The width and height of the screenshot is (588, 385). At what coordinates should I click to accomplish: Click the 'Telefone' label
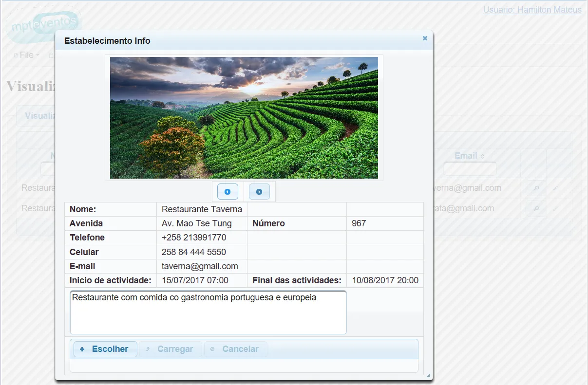click(x=87, y=238)
